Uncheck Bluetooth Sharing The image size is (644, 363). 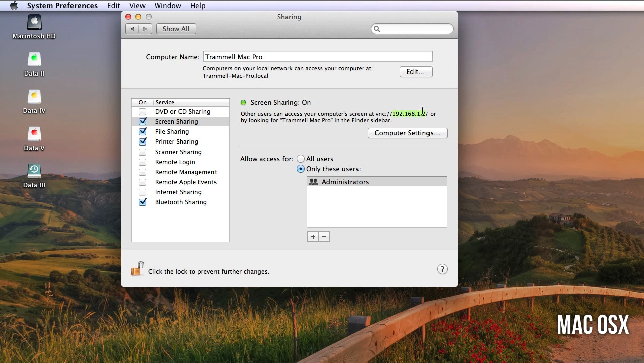(x=142, y=202)
